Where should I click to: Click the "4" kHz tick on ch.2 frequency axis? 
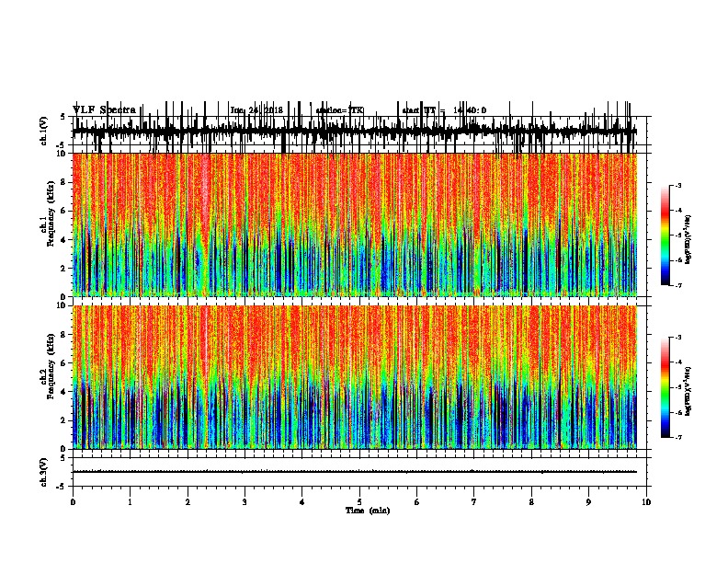point(64,392)
